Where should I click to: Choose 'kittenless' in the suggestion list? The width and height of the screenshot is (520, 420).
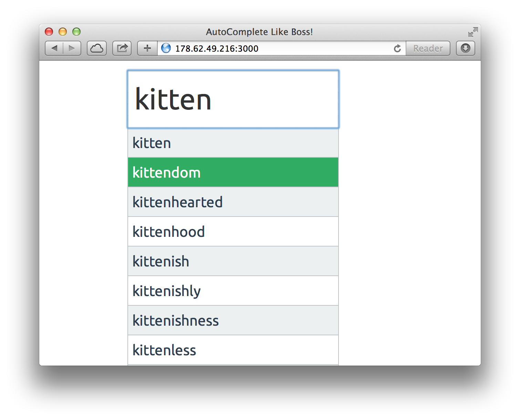(233, 350)
